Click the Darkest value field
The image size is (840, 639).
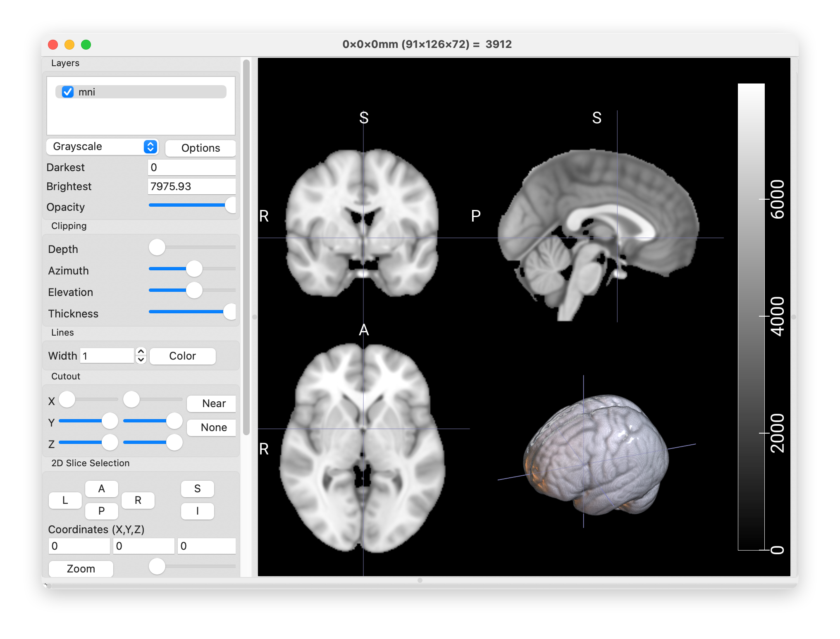(191, 167)
